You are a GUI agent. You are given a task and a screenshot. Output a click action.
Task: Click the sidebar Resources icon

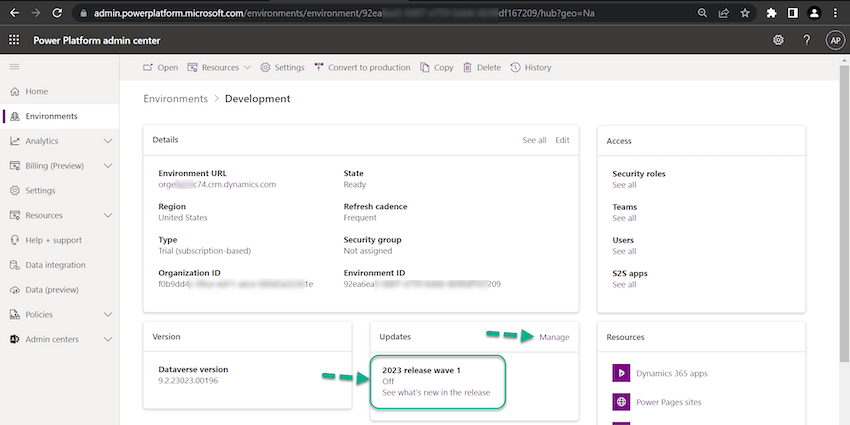[15, 215]
